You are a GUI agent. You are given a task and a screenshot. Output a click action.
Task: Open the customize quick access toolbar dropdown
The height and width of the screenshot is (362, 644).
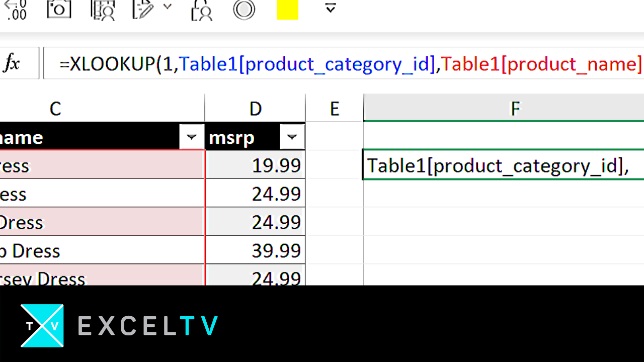[x=330, y=8]
